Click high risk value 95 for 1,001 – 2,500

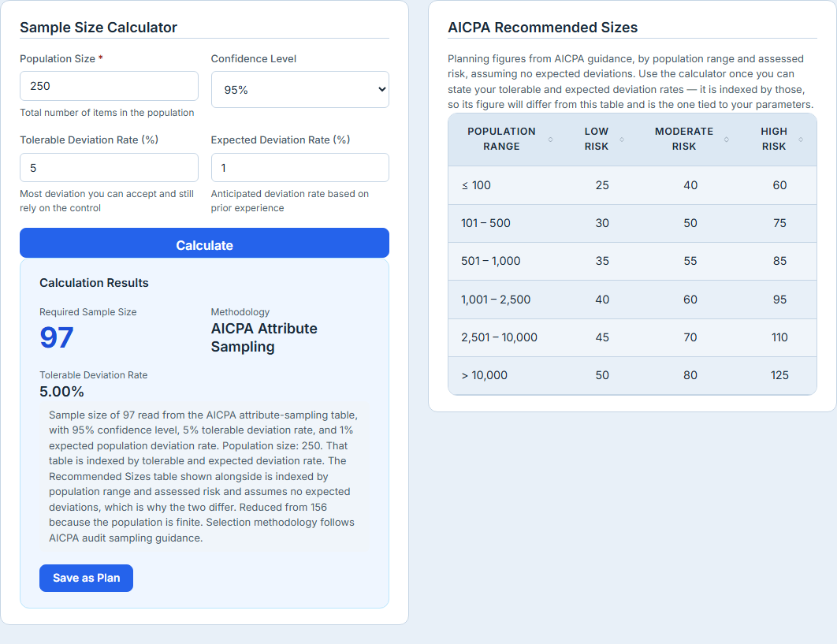(779, 300)
